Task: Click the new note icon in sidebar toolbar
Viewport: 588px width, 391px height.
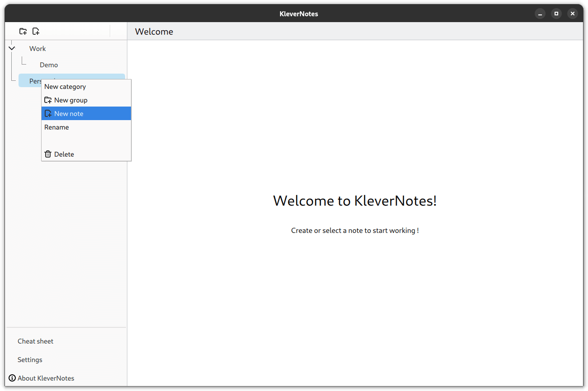Action: click(x=36, y=31)
